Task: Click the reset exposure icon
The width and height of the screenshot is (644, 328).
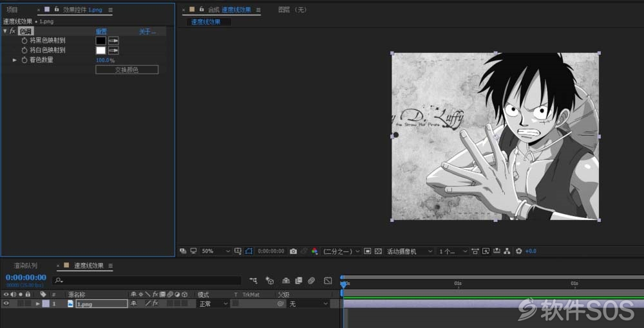Action: click(x=518, y=251)
